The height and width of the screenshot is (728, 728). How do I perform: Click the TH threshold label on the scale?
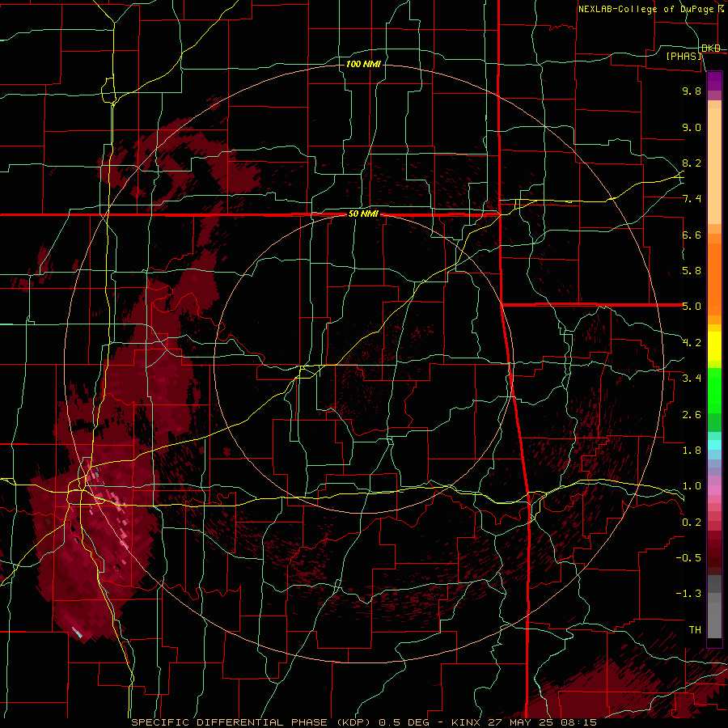[x=695, y=630]
